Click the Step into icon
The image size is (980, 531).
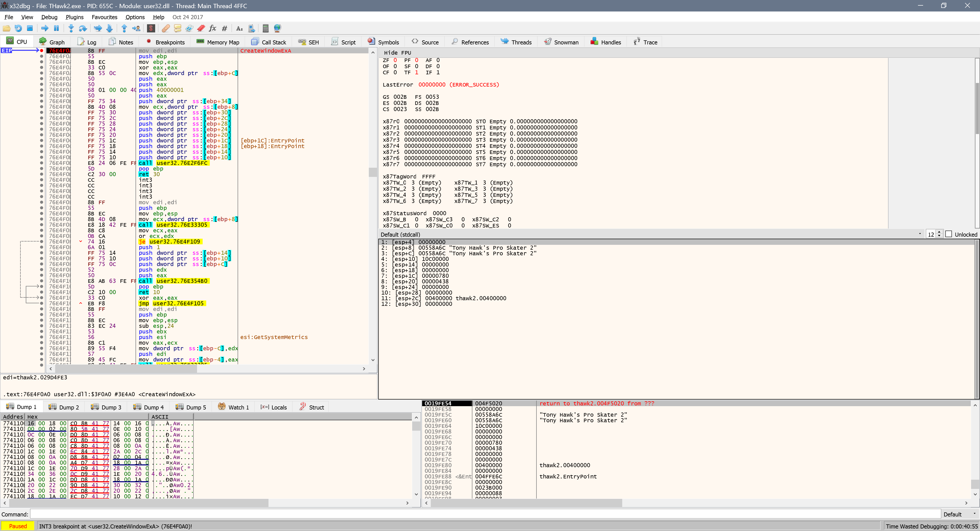click(71, 28)
